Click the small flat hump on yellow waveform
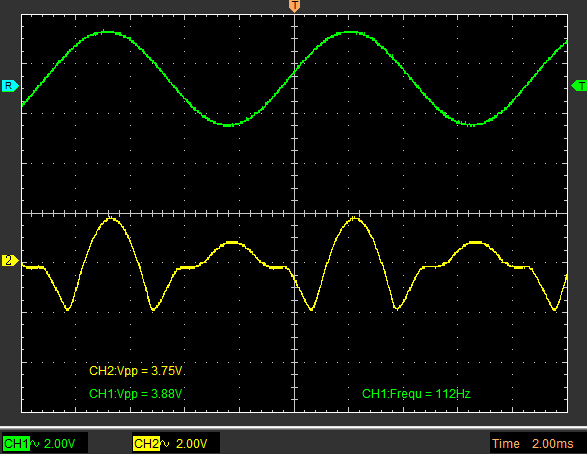 click(x=232, y=243)
